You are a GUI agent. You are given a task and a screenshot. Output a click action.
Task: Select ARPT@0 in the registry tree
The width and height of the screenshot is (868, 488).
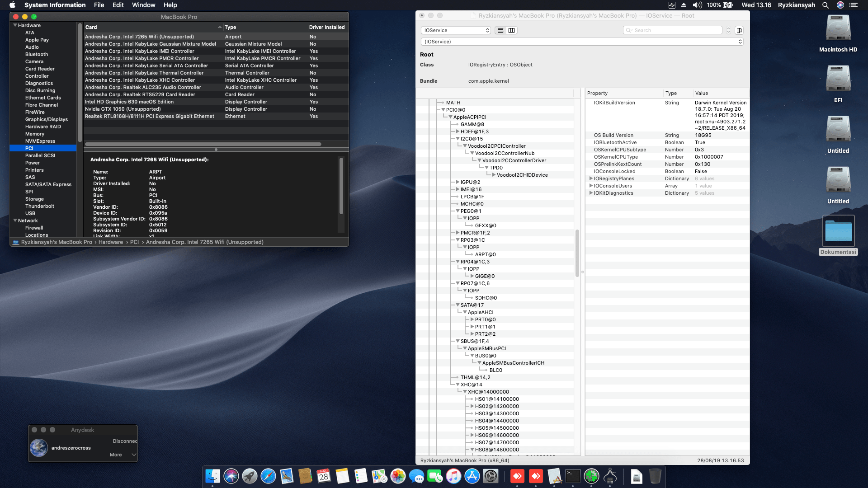click(485, 254)
